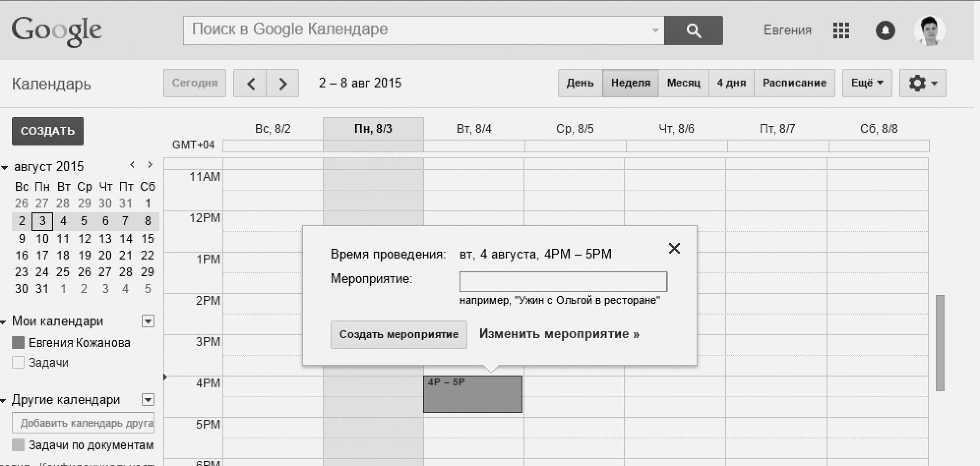The width and height of the screenshot is (980, 466).
Task: Click the Сб, 8/8 column header
Action: (x=879, y=129)
